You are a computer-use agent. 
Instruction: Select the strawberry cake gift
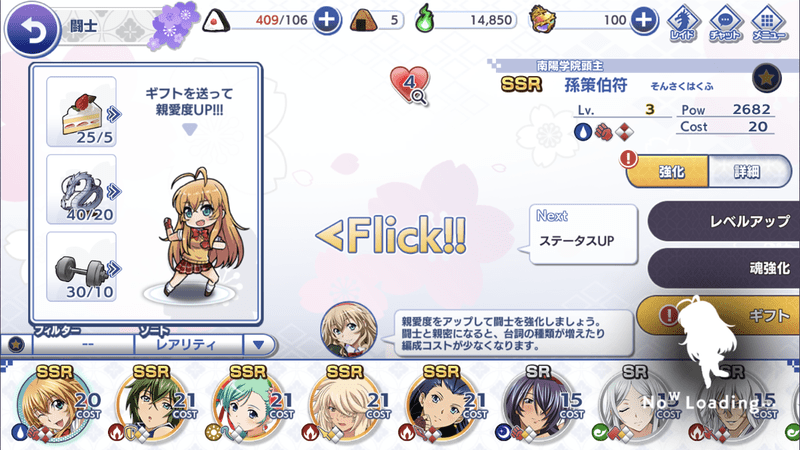click(82, 112)
